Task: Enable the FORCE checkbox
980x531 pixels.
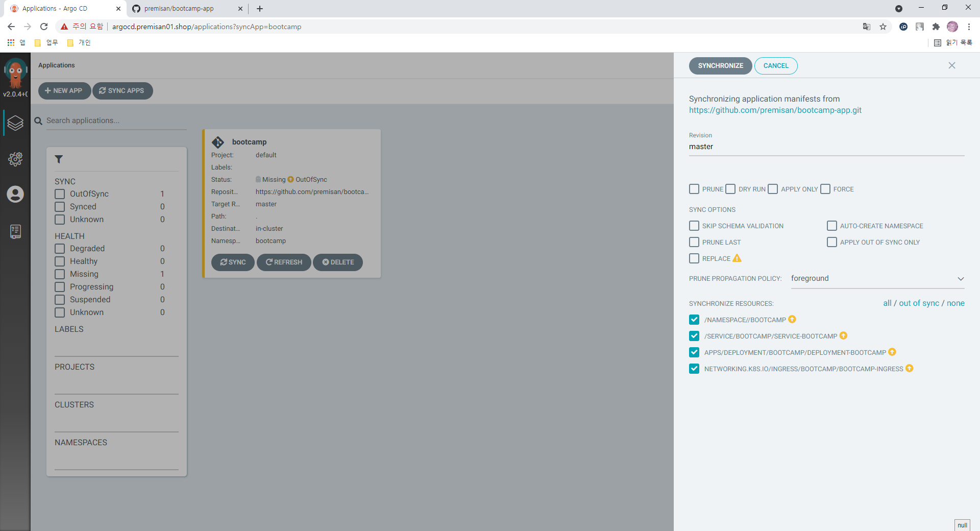Action: (x=825, y=189)
